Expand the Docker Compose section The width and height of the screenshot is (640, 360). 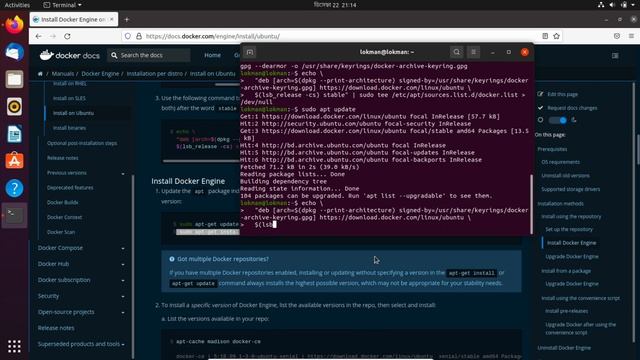click(123, 248)
